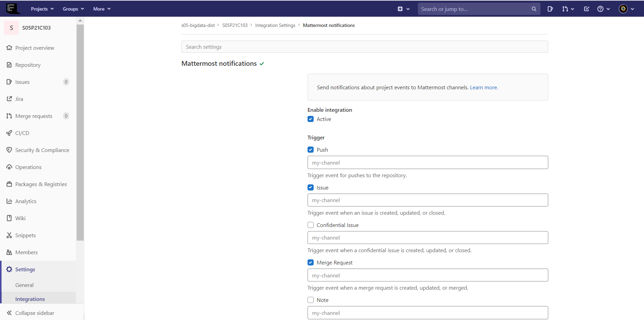Click the s05-bigdata-dist breadcrumb link
Screen dimensions: 644x320
[198, 25]
